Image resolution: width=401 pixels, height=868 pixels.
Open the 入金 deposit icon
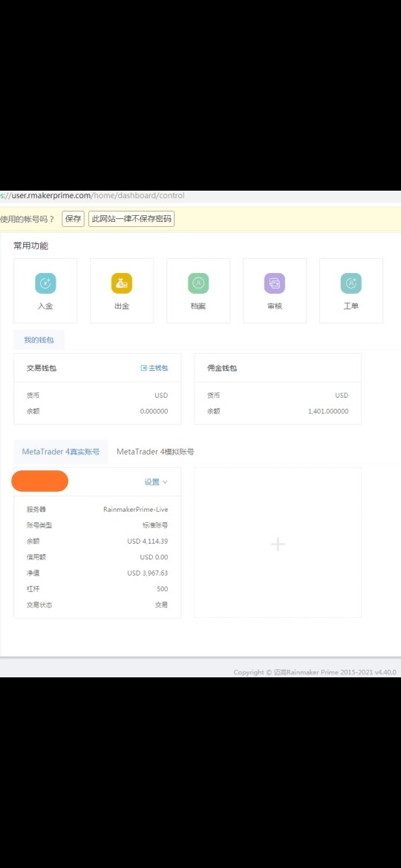(x=45, y=283)
